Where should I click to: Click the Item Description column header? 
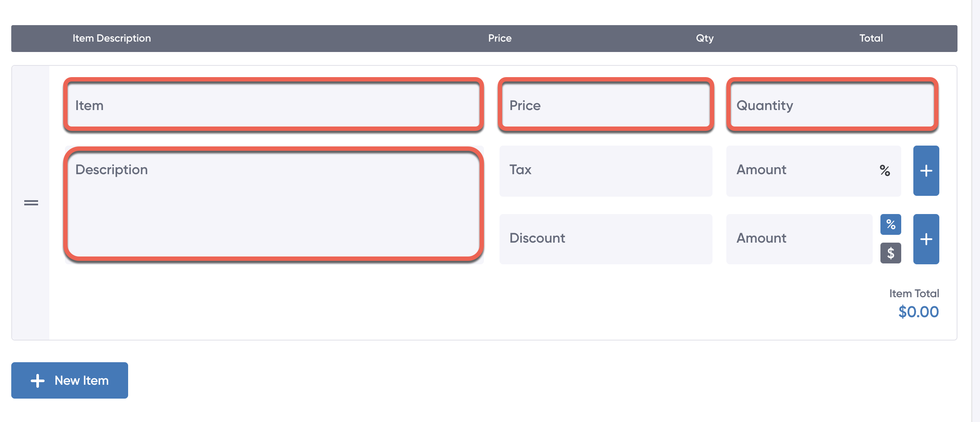111,38
